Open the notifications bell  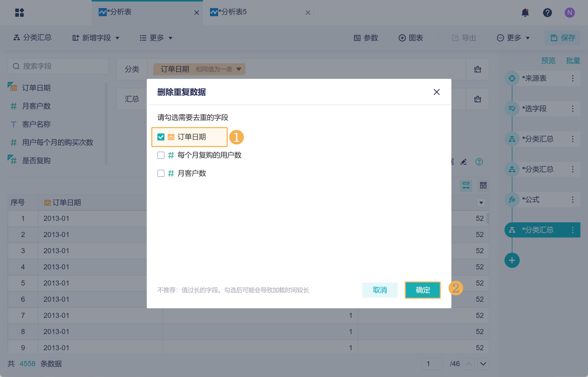pos(525,13)
